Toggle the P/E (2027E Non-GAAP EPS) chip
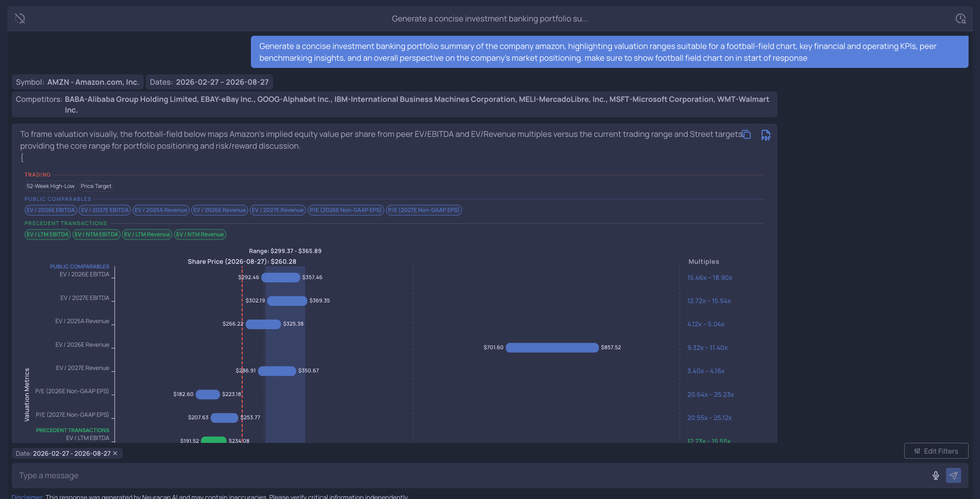Viewport: 980px width, 499px height. [424, 210]
